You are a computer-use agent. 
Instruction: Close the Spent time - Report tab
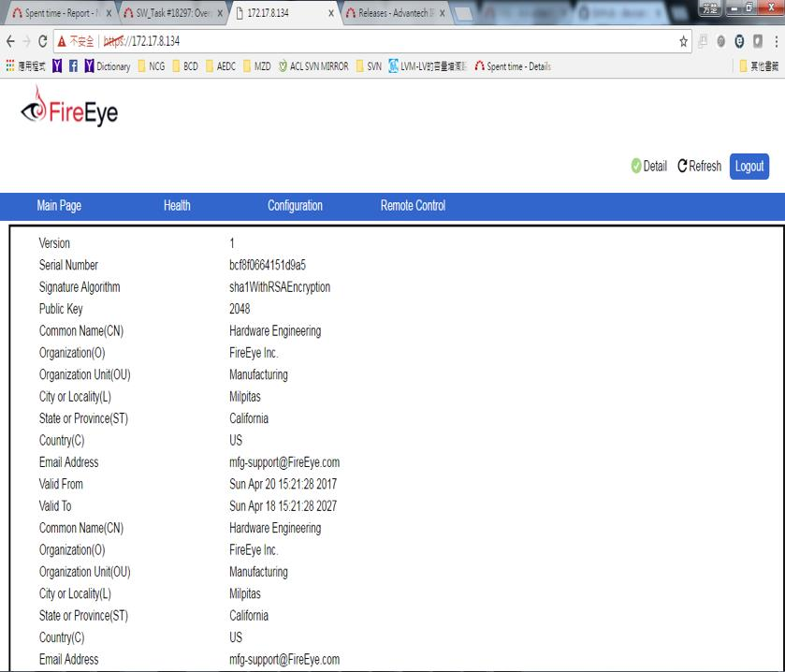109,13
